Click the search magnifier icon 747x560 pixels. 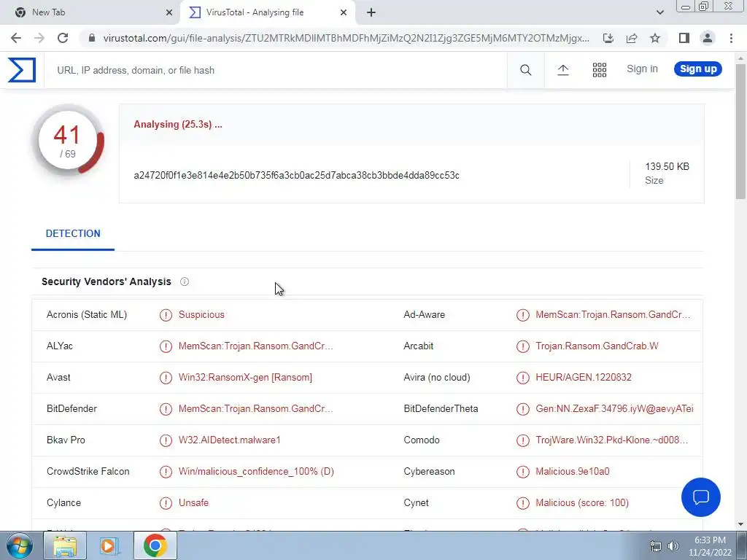tap(525, 70)
